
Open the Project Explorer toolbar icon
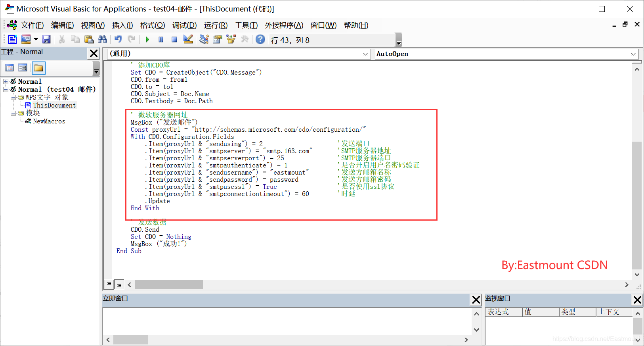204,39
